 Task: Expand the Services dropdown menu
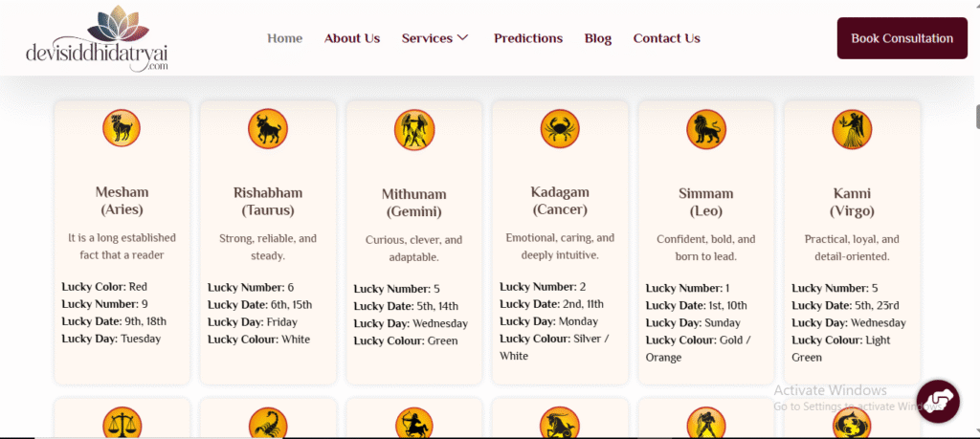pyautogui.click(x=435, y=38)
